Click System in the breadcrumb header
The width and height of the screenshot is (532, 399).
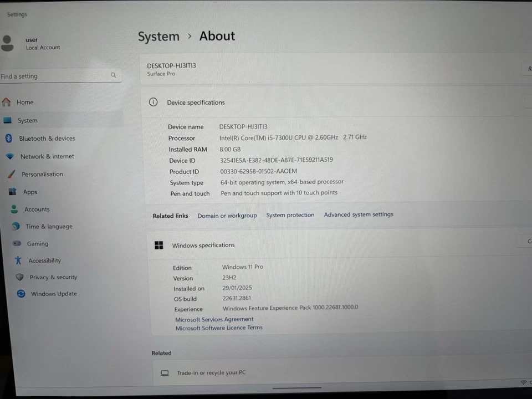pyautogui.click(x=158, y=36)
